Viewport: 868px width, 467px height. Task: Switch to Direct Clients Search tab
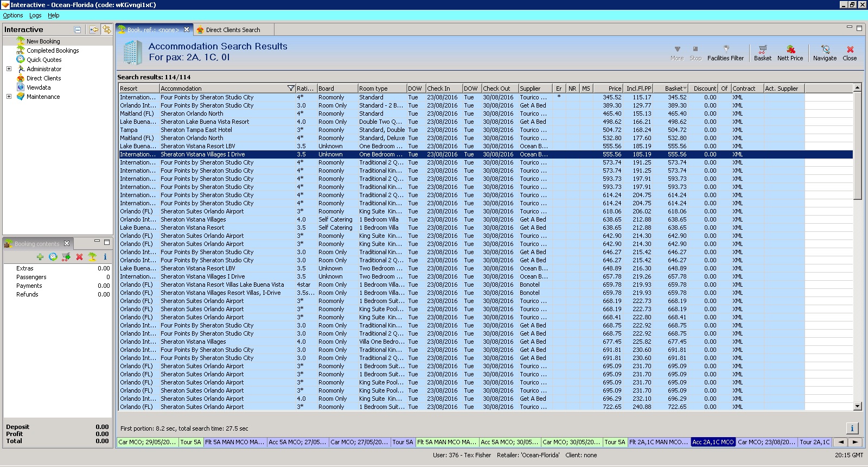pos(233,30)
